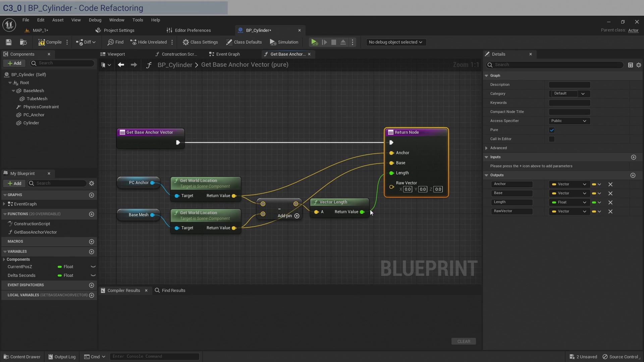Screen dimensions: 644x362
Task: Add a new function
Action: [x=92, y=214]
